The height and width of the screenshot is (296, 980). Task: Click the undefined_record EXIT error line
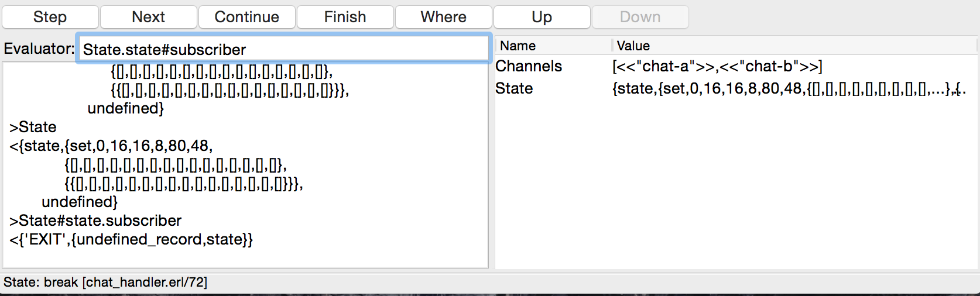[131, 239]
